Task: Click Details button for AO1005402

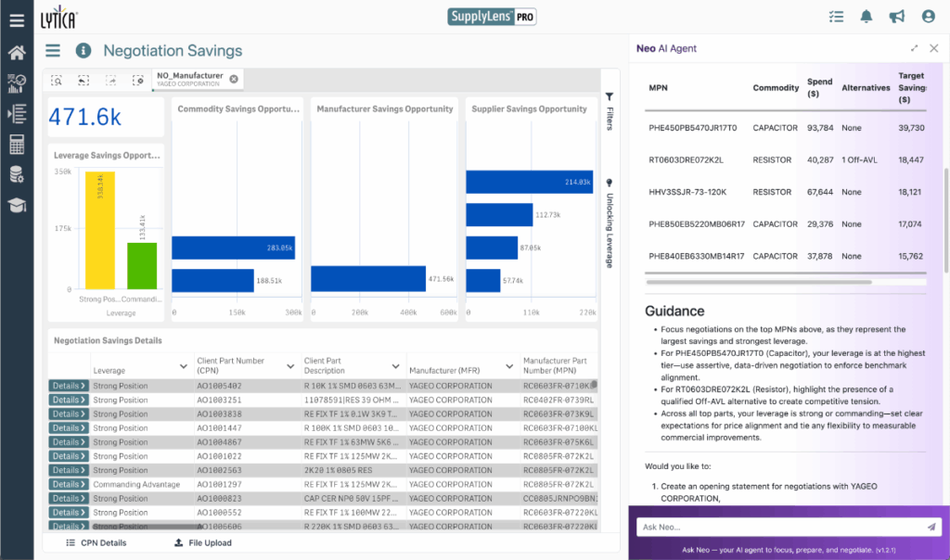Action: click(68, 386)
